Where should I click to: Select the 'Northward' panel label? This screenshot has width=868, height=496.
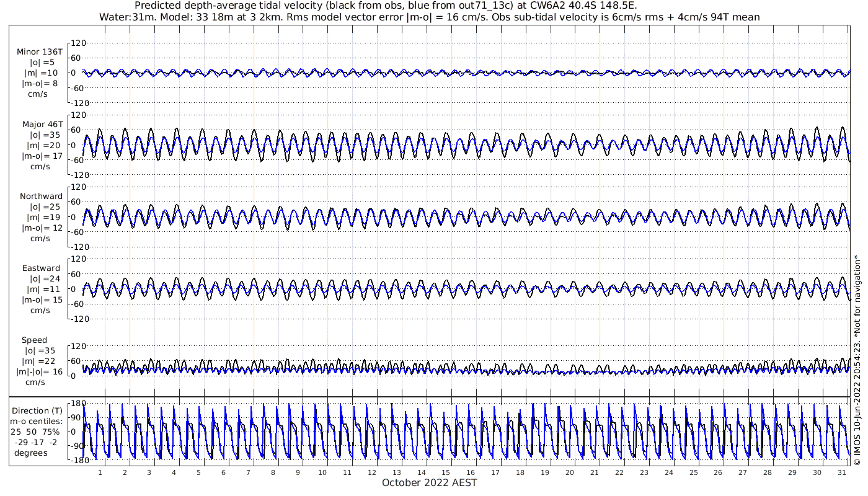pyautogui.click(x=41, y=197)
